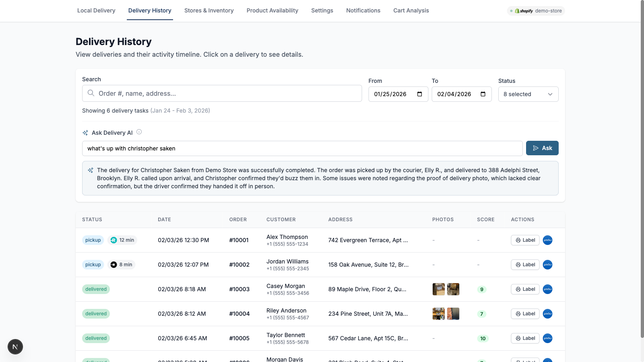The image size is (644, 362).
Task: Click the gotcha icon on Riley Anderson's row
Action: tap(547, 314)
